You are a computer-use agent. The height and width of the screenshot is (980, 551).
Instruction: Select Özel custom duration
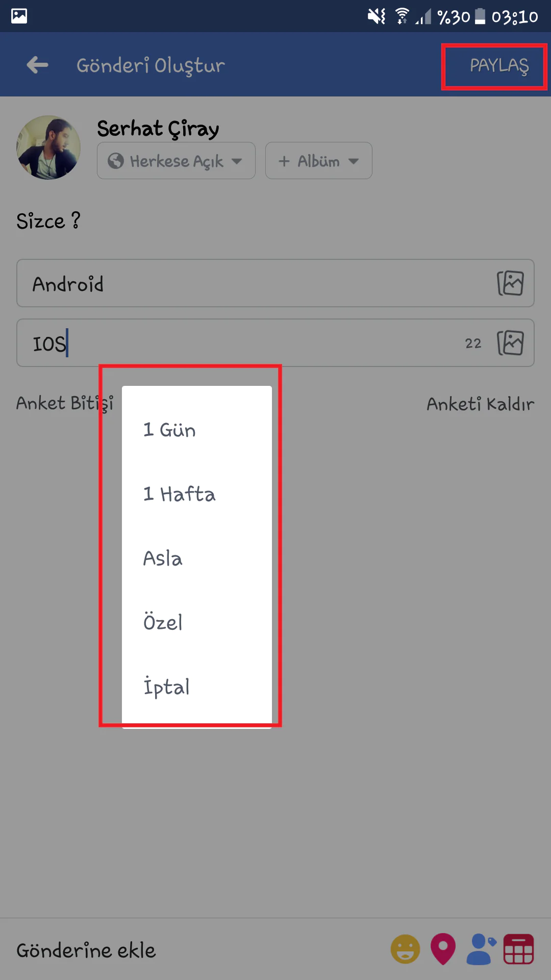(163, 623)
